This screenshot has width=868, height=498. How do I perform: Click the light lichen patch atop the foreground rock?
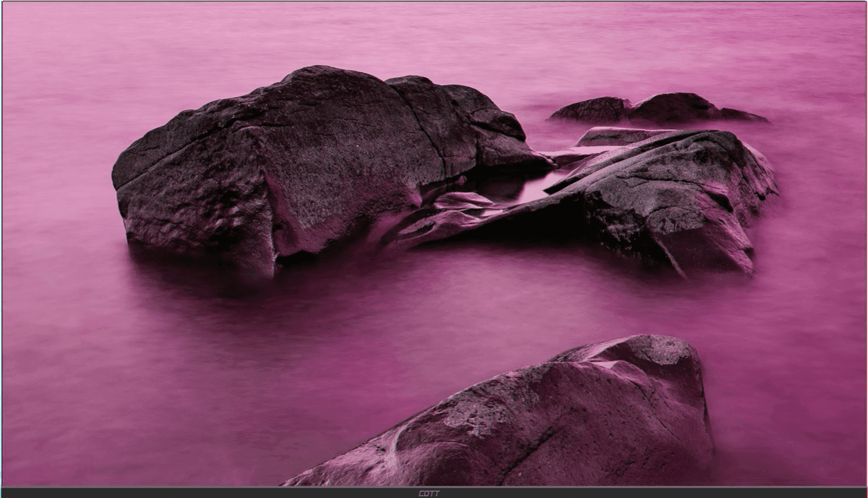coord(661,349)
